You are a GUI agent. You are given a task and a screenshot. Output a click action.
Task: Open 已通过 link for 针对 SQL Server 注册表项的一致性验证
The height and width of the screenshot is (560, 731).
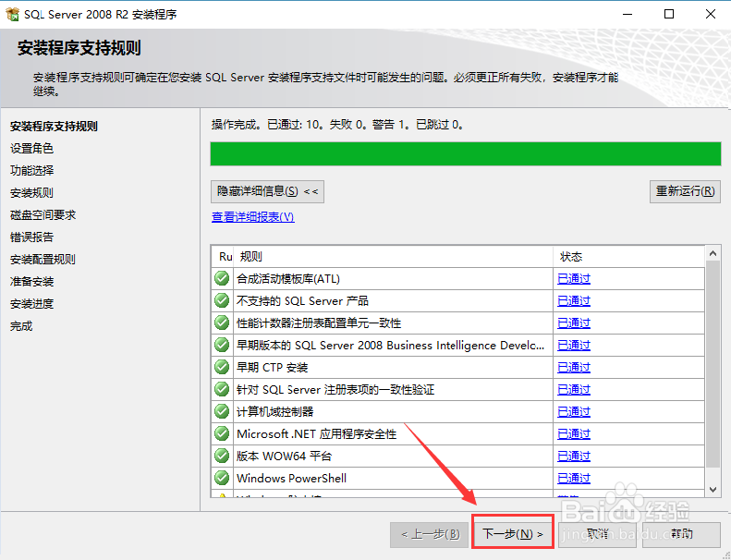click(x=574, y=389)
